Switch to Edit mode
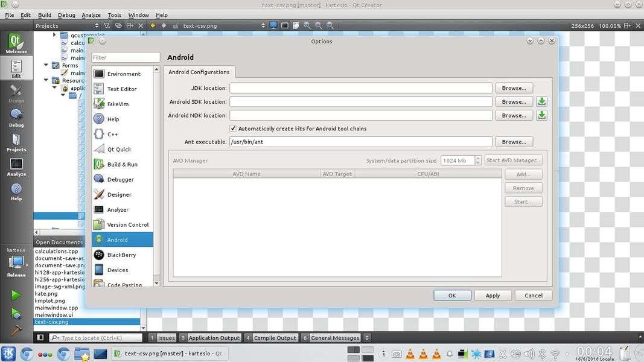Screen dimensions: 644x362 click(16, 68)
